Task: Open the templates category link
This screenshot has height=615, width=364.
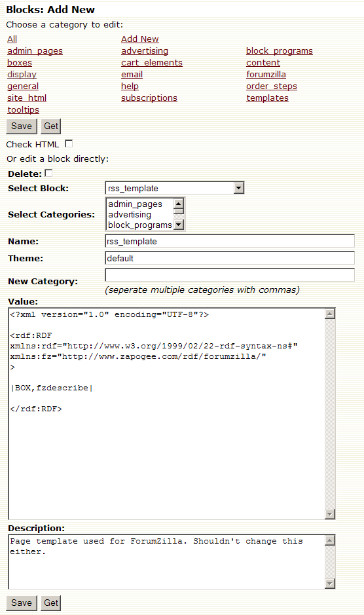Action: (x=267, y=98)
